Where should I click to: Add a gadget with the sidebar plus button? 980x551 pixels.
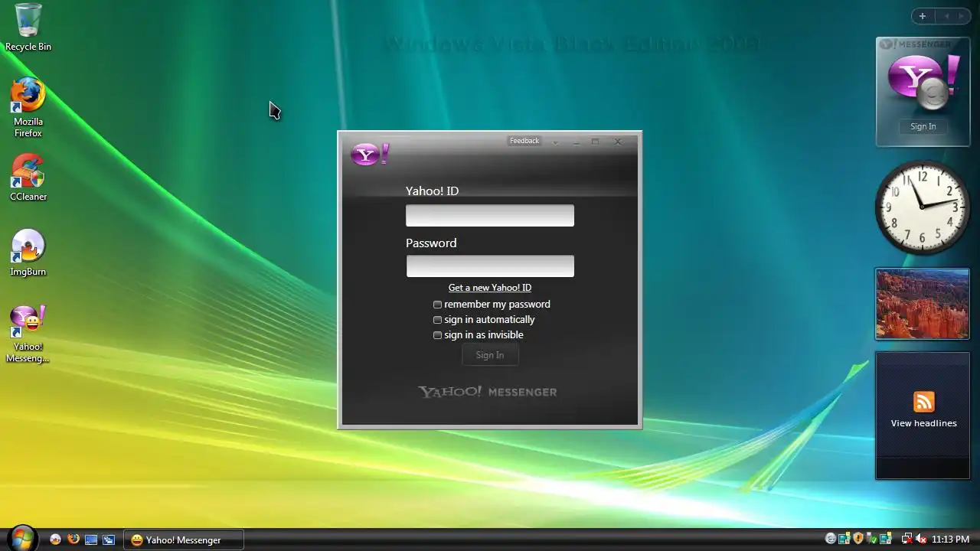point(923,16)
